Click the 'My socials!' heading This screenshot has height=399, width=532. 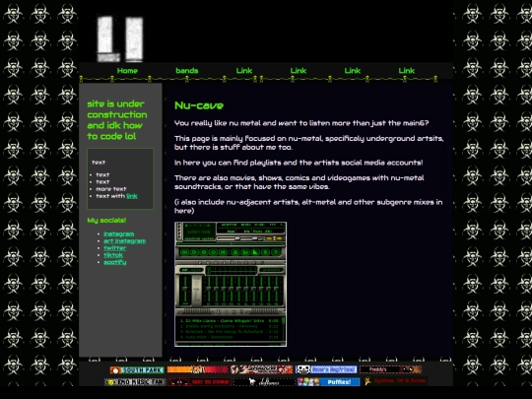pyautogui.click(x=106, y=221)
